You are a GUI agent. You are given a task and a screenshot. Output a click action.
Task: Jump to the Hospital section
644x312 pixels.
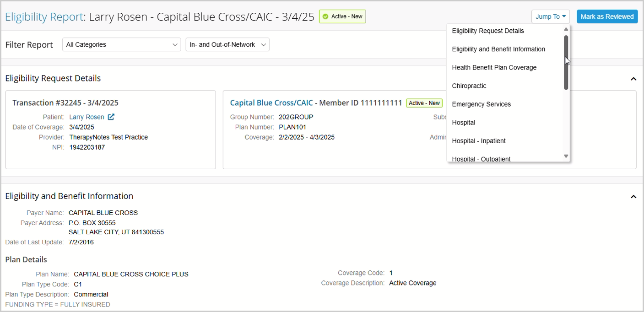pyautogui.click(x=464, y=123)
